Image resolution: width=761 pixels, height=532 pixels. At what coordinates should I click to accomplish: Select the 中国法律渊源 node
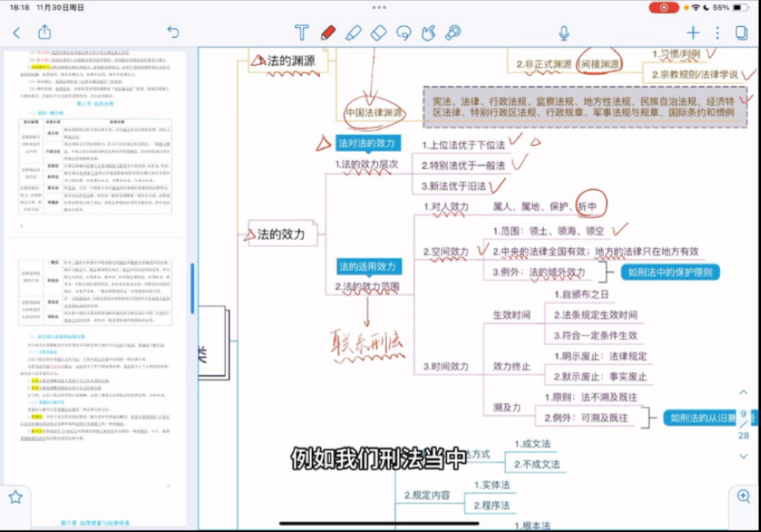(x=374, y=113)
